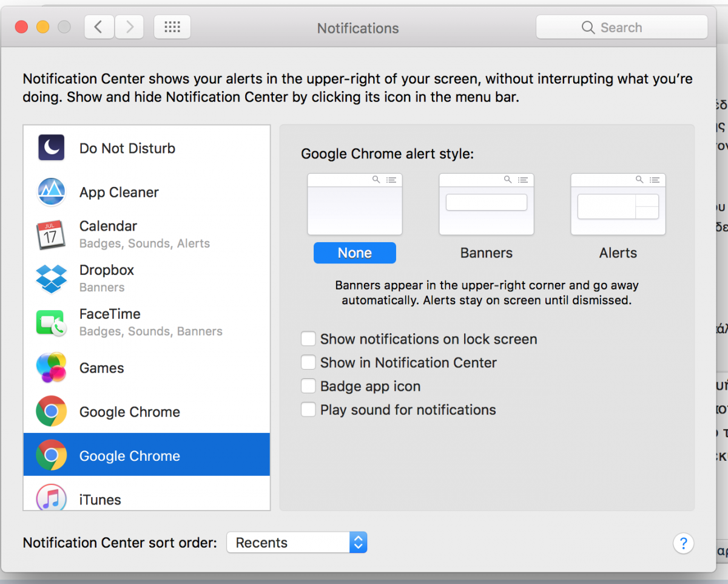Click the Chrome icon in highlighted row
The image size is (728, 584).
tap(51, 455)
